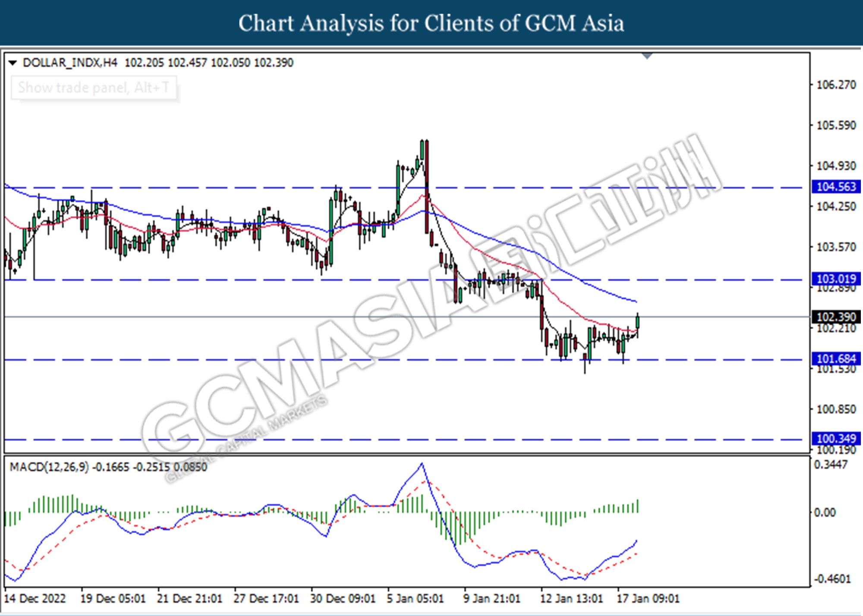Select the 104.563 price level label
863x616 pixels.
point(836,187)
